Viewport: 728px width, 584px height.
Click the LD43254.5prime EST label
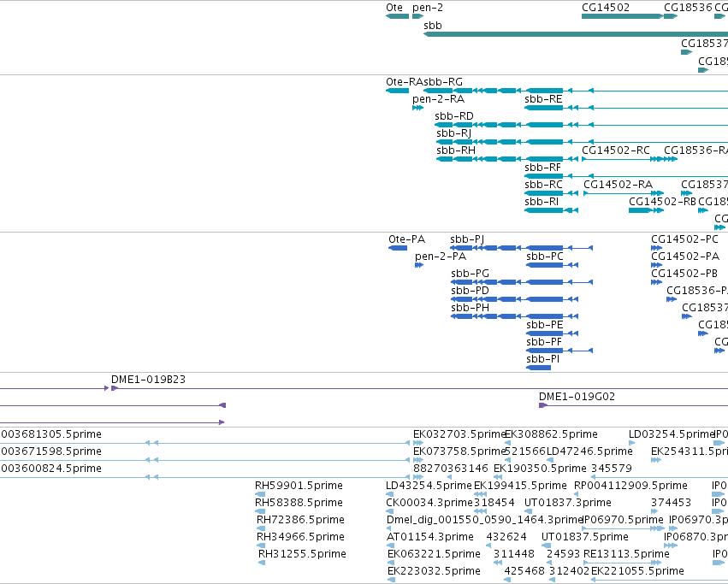point(429,486)
